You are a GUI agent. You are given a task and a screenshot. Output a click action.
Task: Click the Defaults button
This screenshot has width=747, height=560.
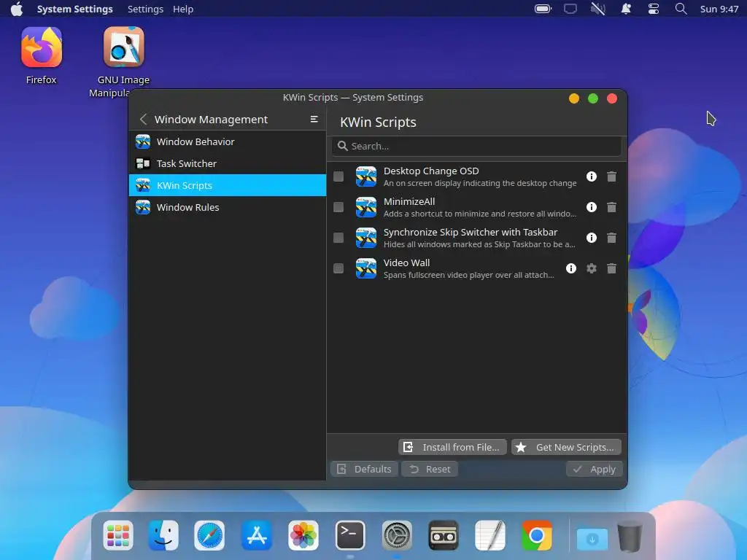(x=364, y=469)
